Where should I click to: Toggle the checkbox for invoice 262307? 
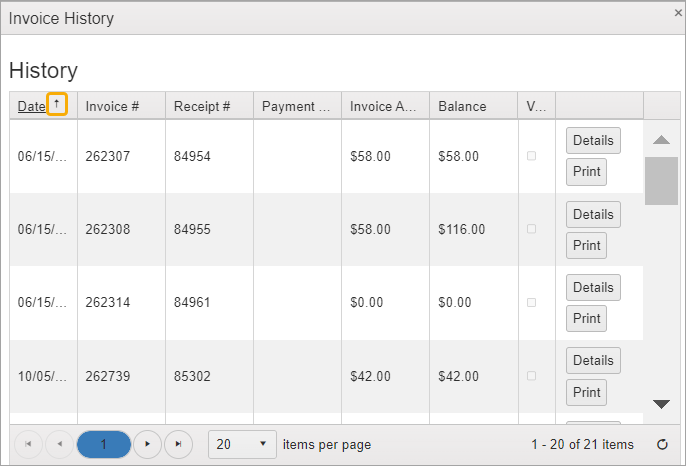(x=531, y=156)
